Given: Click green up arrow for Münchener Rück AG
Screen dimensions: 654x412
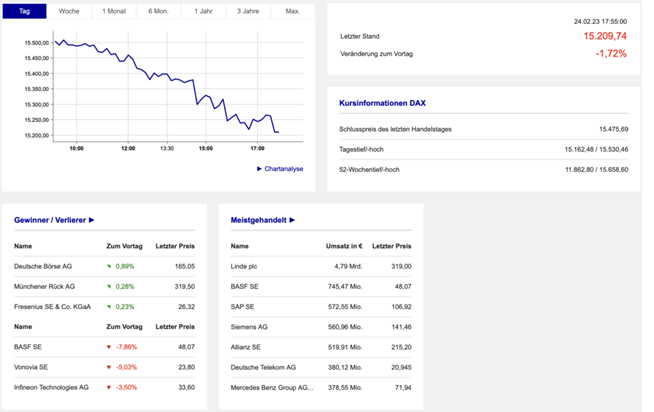Looking at the screenshot, I should [x=109, y=286].
